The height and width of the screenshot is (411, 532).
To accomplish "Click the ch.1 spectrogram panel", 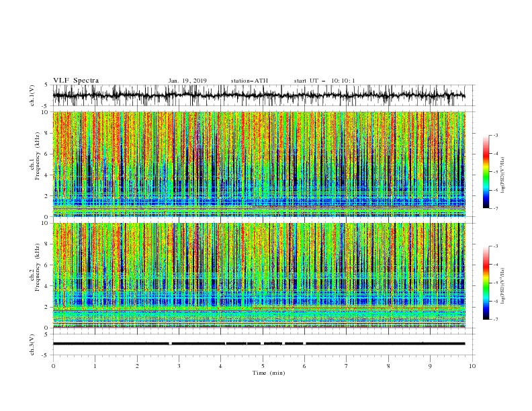I will coord(259,164).
